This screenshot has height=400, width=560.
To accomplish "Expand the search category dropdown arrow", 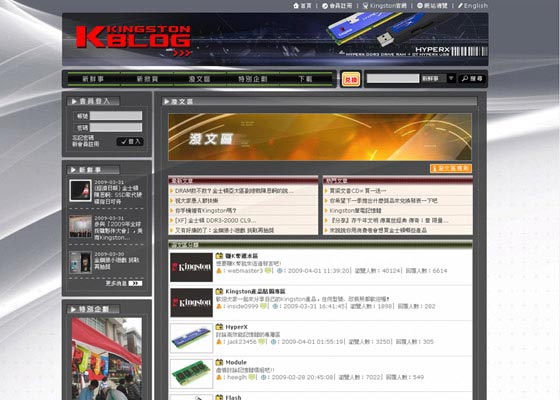I will pos(451,78).
